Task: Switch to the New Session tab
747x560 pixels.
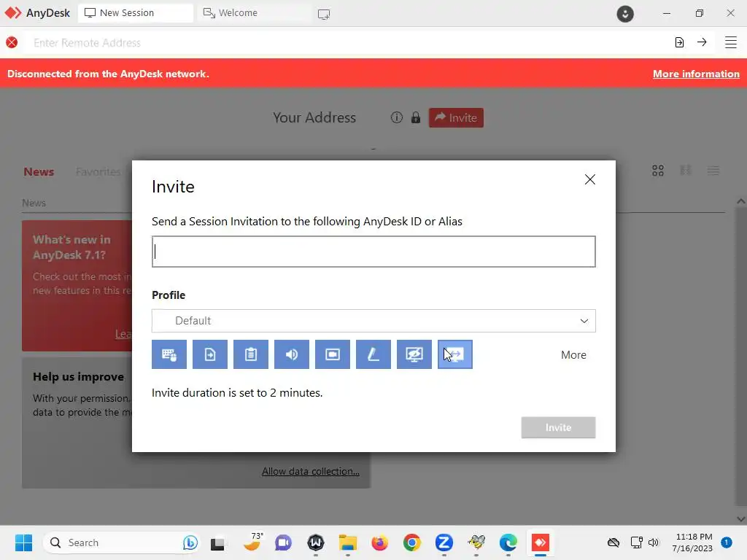Action: coord(136,13)
